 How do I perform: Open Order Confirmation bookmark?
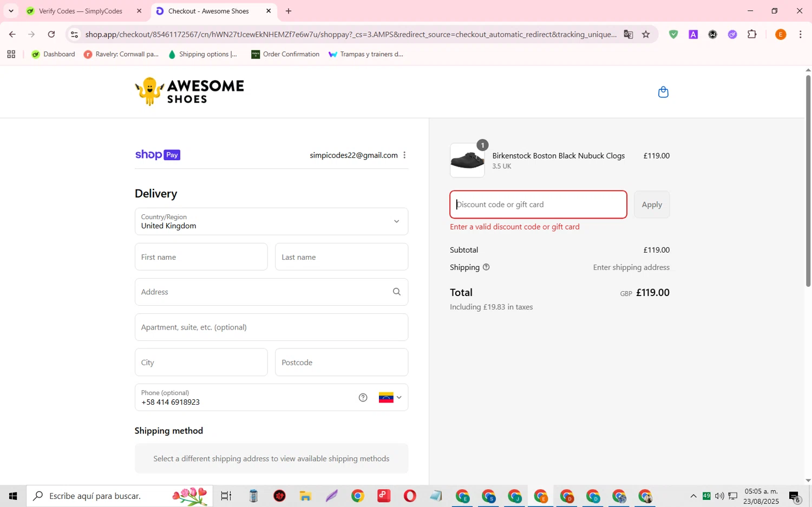tap(285, 54)
